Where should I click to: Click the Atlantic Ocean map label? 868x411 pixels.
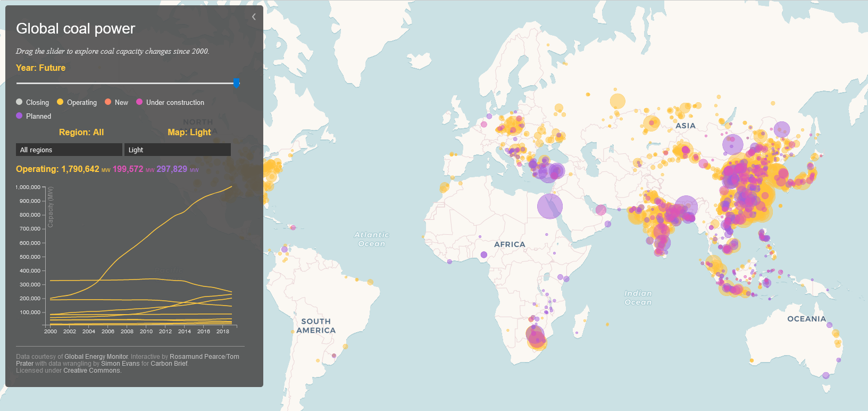pos(372,239)
